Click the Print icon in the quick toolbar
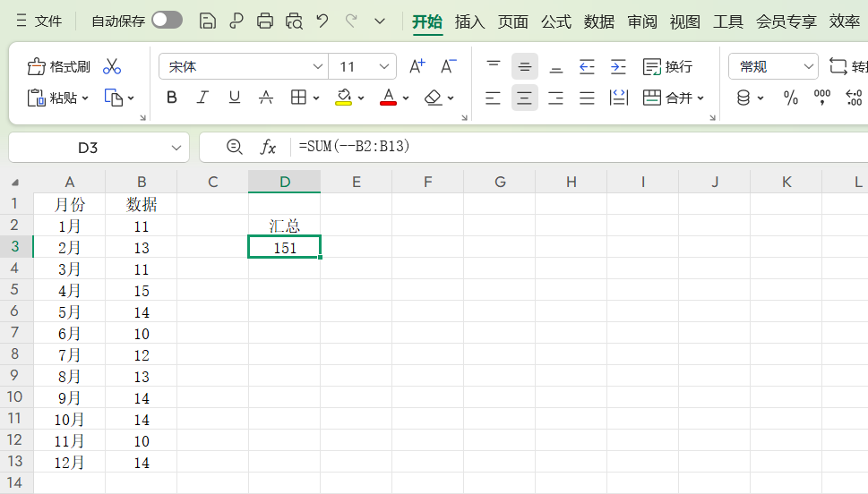868x494 pixels. point(264,21)
